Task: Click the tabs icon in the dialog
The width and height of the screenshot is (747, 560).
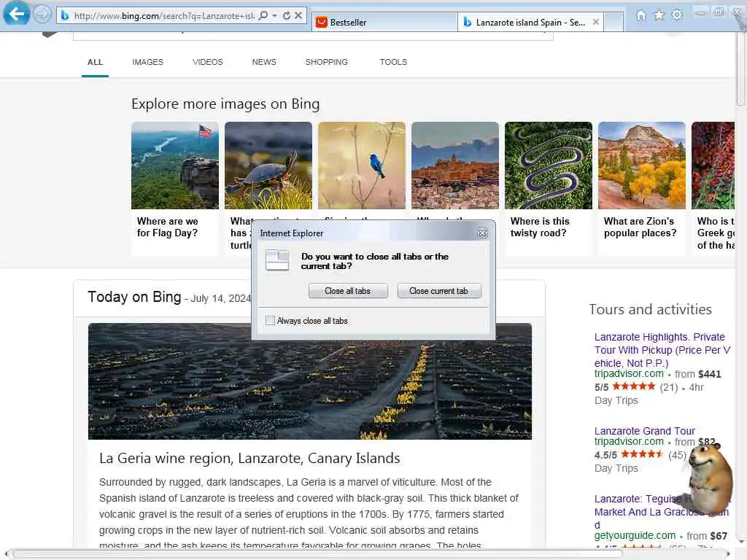Action: click(x=277, y=260)
